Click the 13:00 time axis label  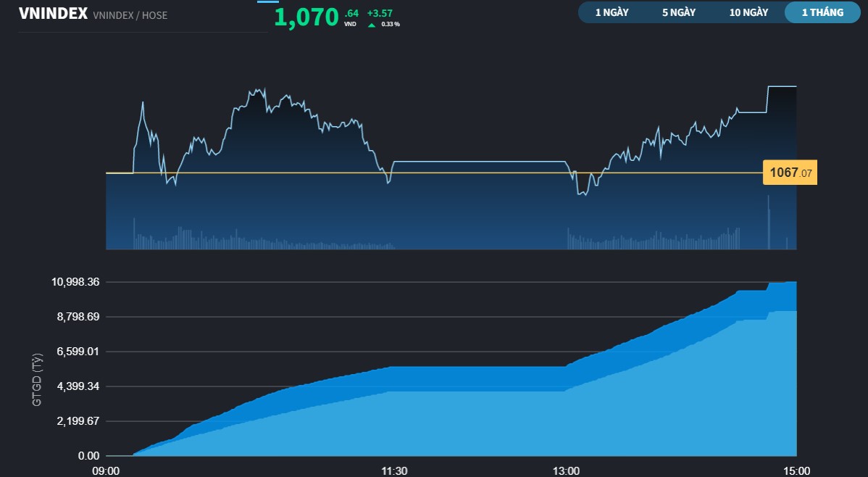566,470
